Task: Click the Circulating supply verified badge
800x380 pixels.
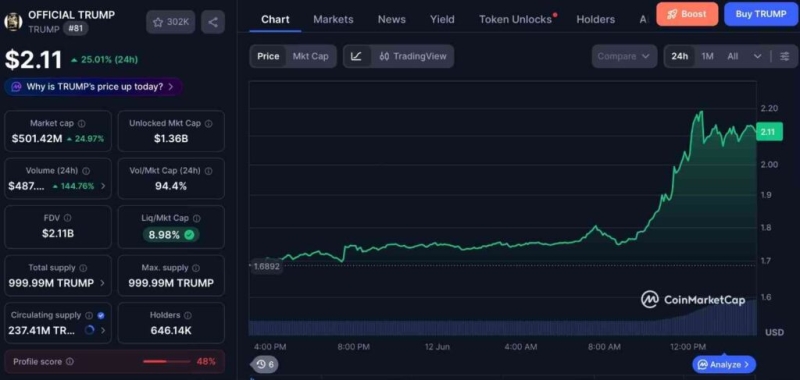Action: (x=101, y=315)
